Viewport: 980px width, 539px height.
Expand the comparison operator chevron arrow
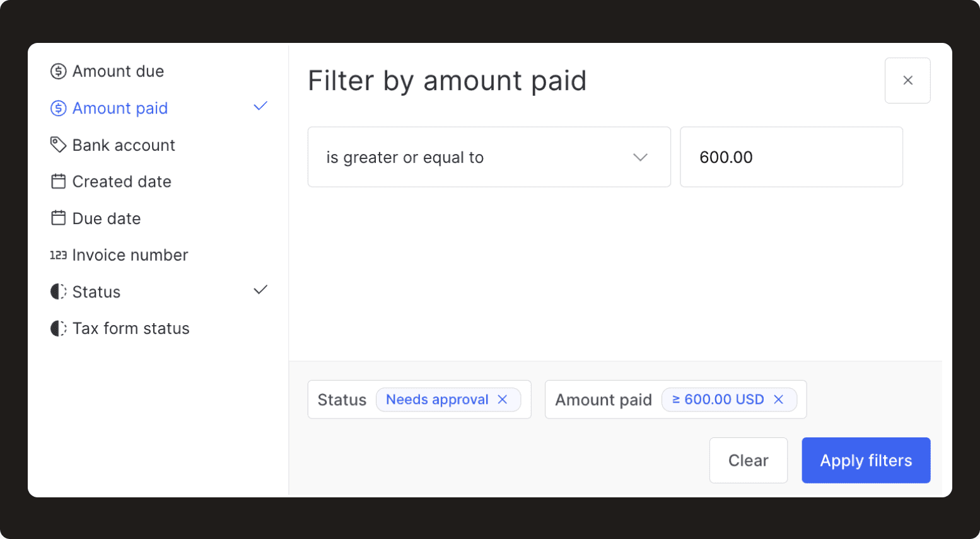click(640, 157)
